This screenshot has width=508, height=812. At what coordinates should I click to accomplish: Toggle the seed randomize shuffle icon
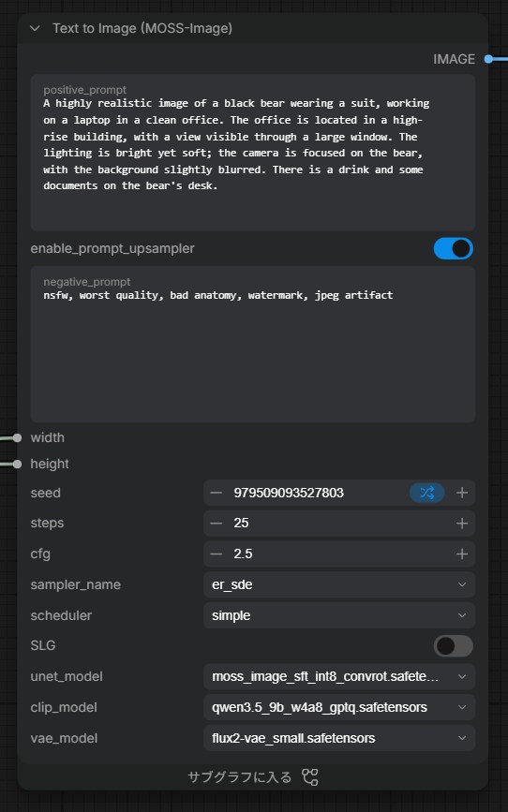(x=426, y=493)
